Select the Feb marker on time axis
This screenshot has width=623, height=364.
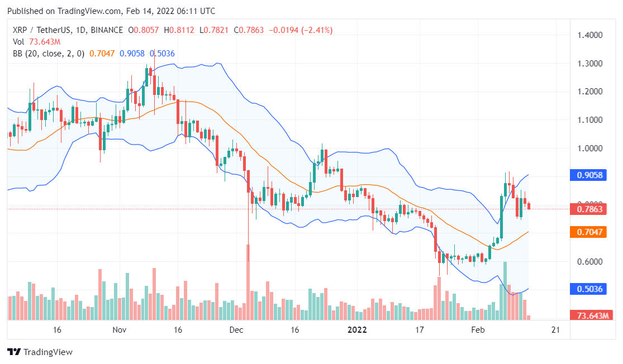[x=478, y=330]
